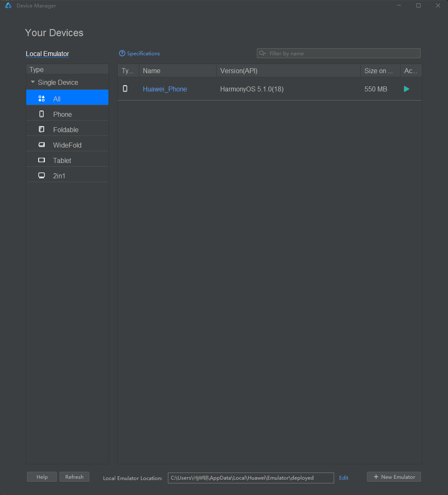Maximize the Device Manager window
Image resolution: width=448 pixels, height=495 pixels.
coord(418,5)
